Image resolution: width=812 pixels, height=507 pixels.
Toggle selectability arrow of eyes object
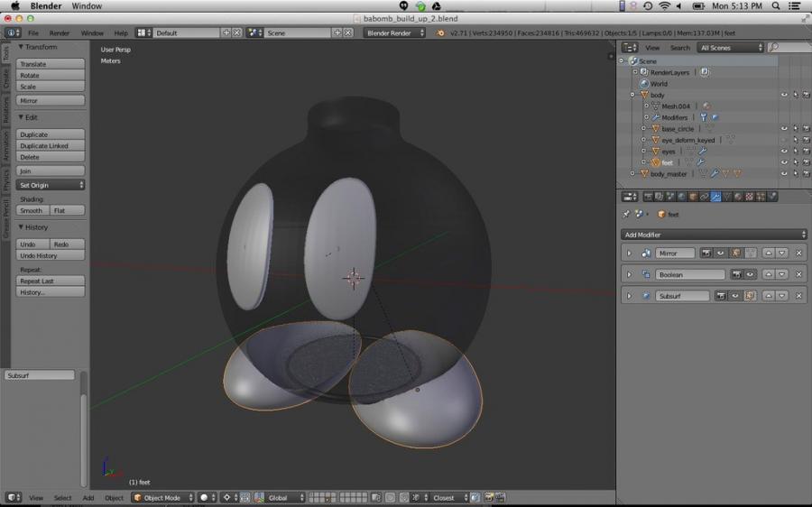796,152
